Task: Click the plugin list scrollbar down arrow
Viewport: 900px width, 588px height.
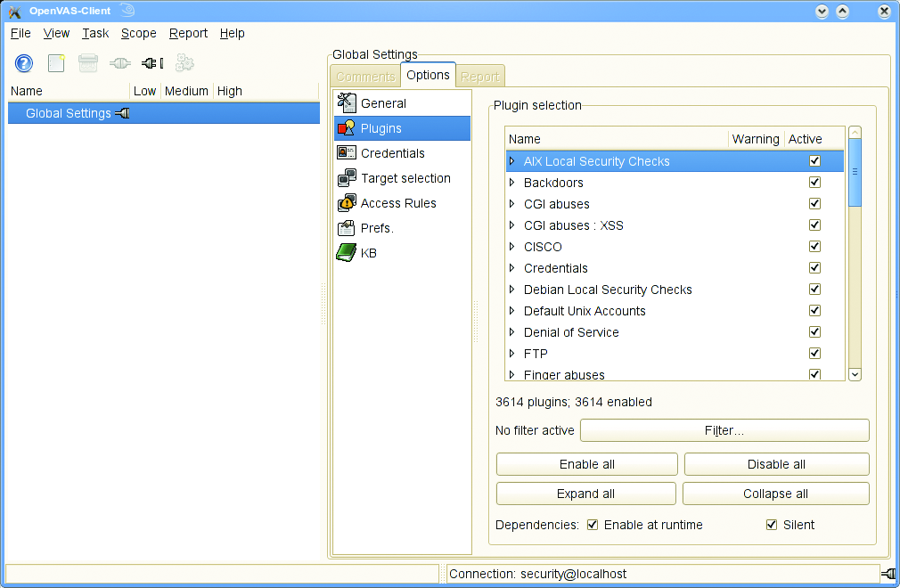Action: point(855,375)
